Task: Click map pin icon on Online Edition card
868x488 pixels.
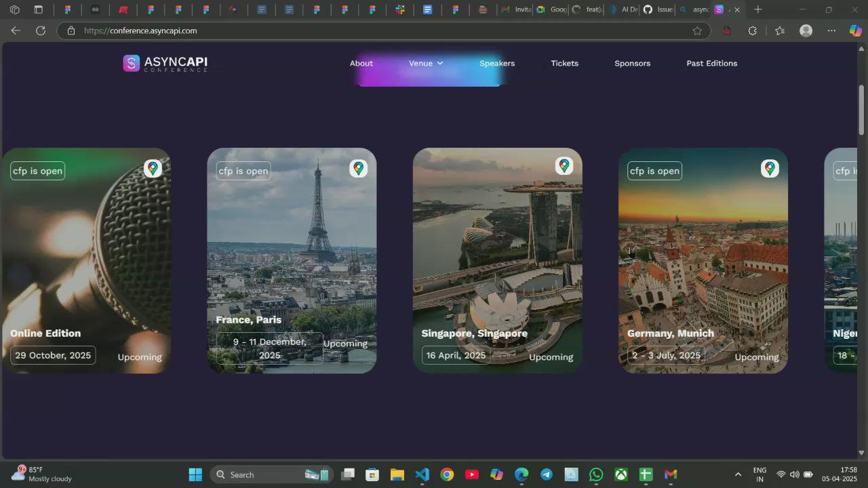Action: tap(153, 168)
